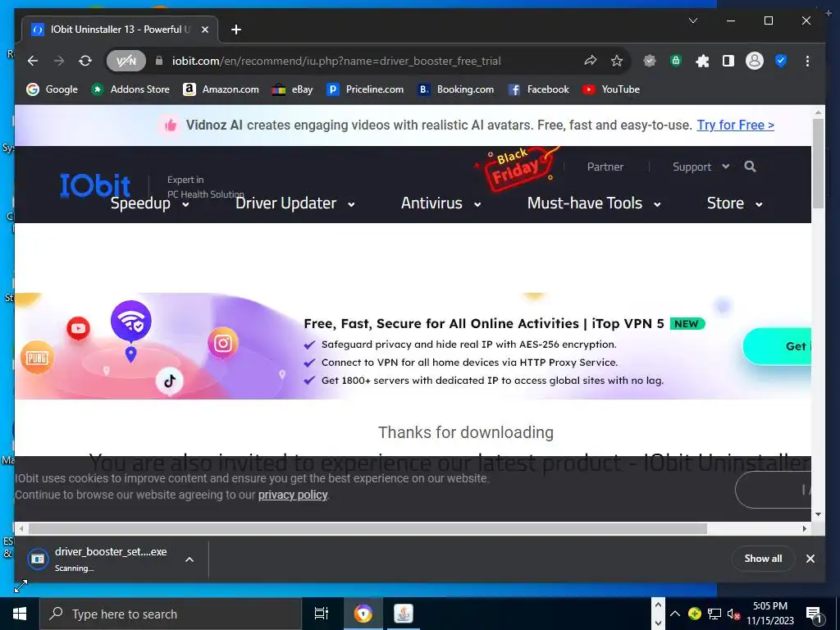
Task: Close the downloads bar
Action: click(810, 559)
